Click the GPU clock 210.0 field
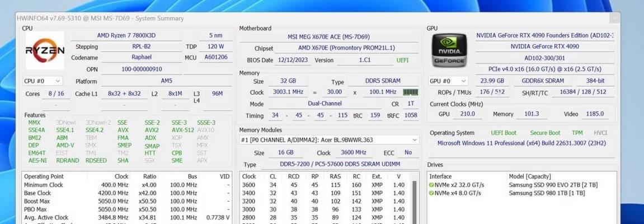Viewport: 644px width, 224px height. pos(468,114)
